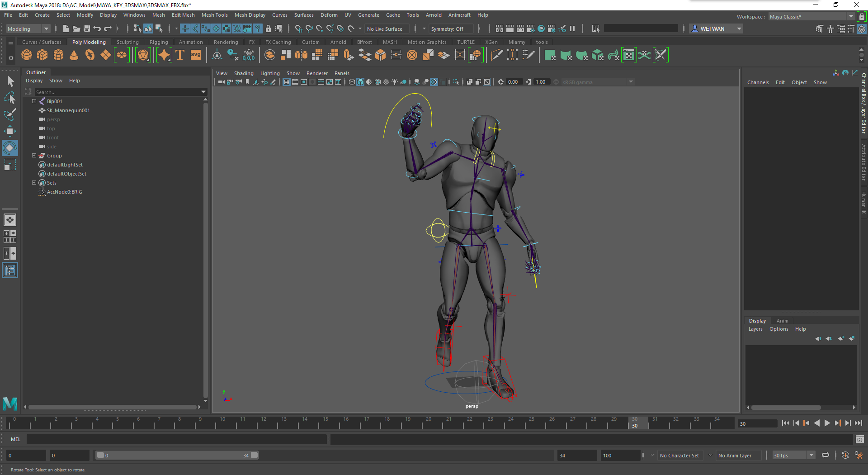The image size is (868, 475).
Task: Create a polygon cone from the shelf
Action: 74,55
